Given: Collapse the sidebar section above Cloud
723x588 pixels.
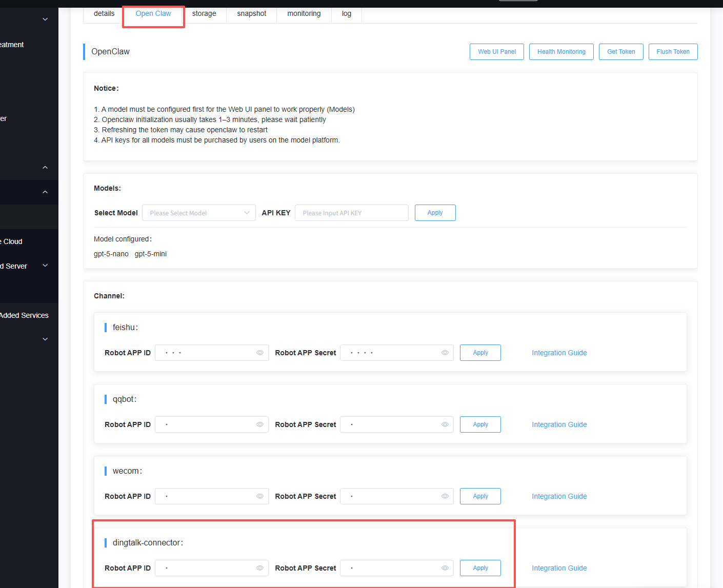Looking at the screenshot, I should [x=45, y=192].
